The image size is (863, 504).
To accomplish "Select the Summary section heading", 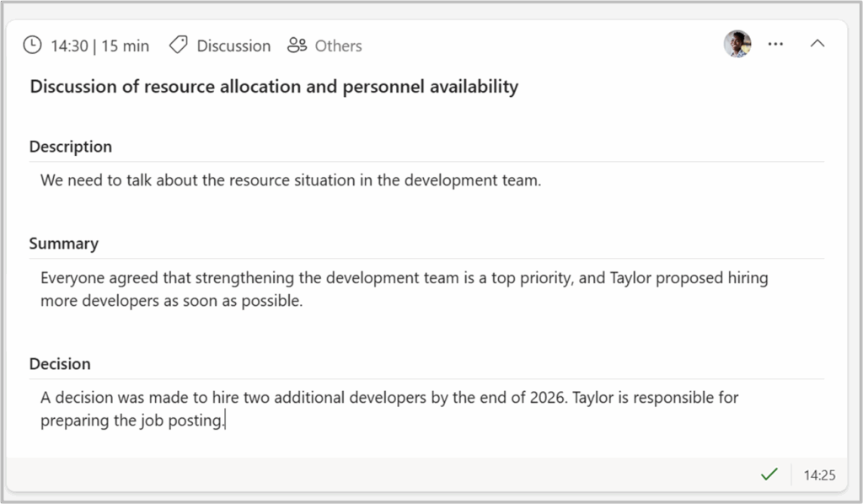I will [x=64, y=244].
